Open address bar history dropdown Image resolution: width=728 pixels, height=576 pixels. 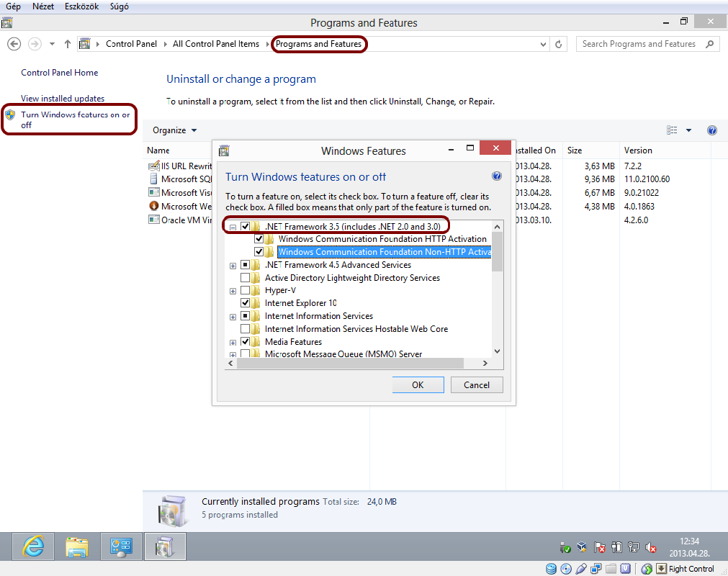pos(543,44)
